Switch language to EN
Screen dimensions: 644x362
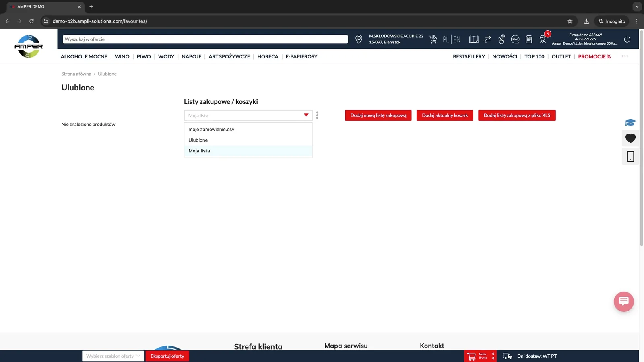[457, 39]
